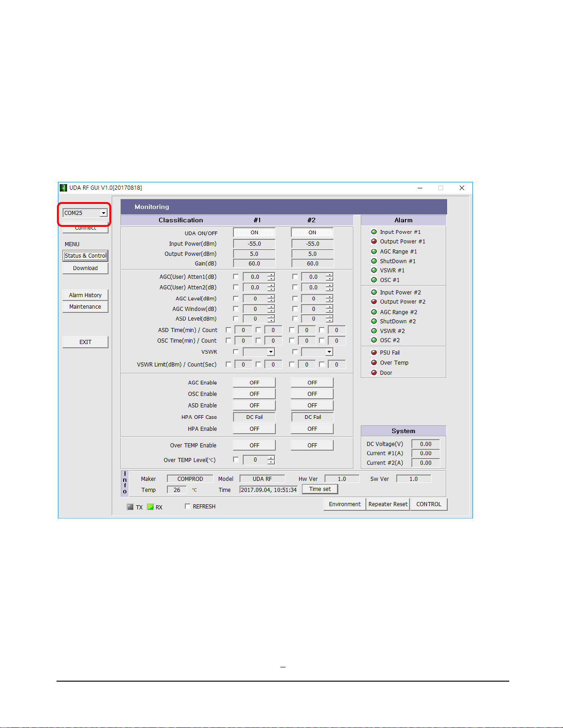Click the Temp value 26
563x728 pixels.
tap(177, 490)
